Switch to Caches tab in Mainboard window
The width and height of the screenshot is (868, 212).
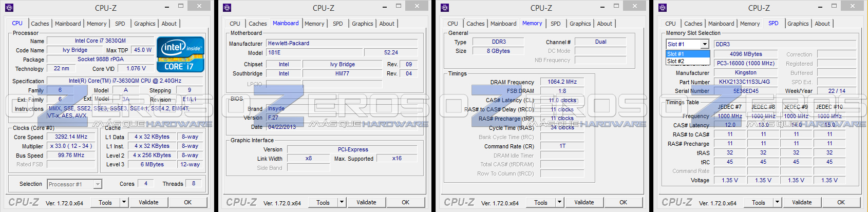257,24
